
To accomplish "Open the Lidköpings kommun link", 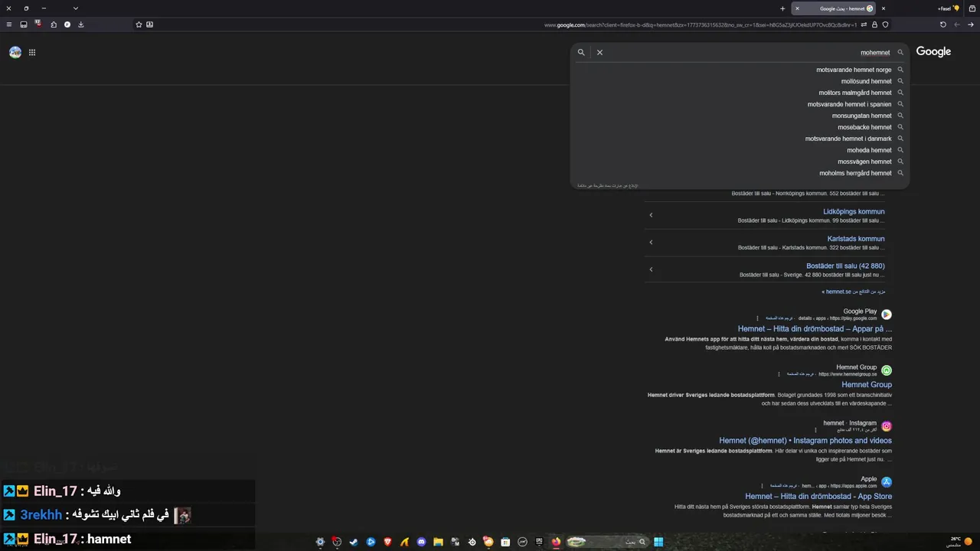I will [x=854, y=211].
